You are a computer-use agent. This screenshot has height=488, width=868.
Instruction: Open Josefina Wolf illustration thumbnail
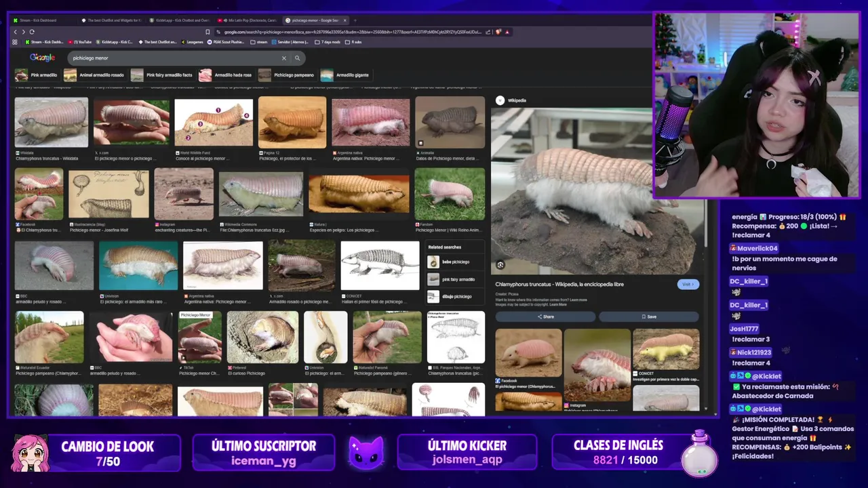pos(108,193)
